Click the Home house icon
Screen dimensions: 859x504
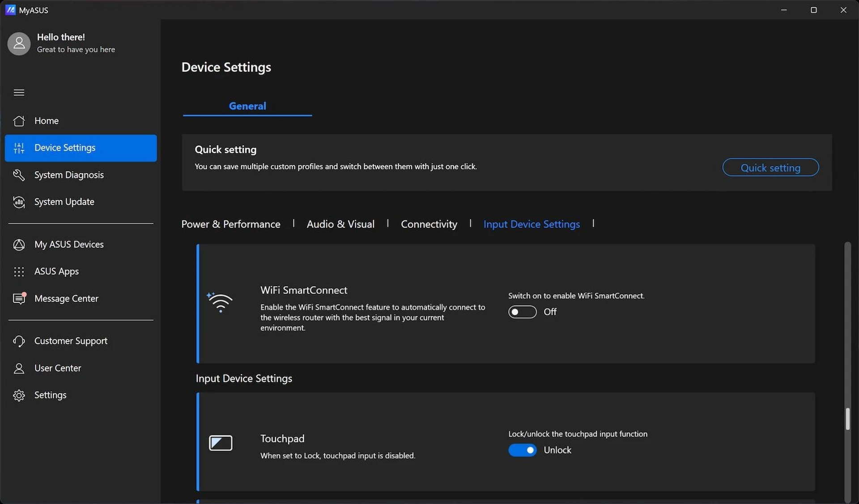click(x=19, y=121)
